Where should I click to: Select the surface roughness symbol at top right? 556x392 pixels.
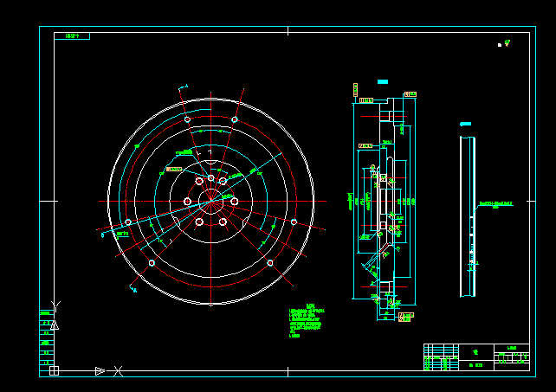pos(505,43)
